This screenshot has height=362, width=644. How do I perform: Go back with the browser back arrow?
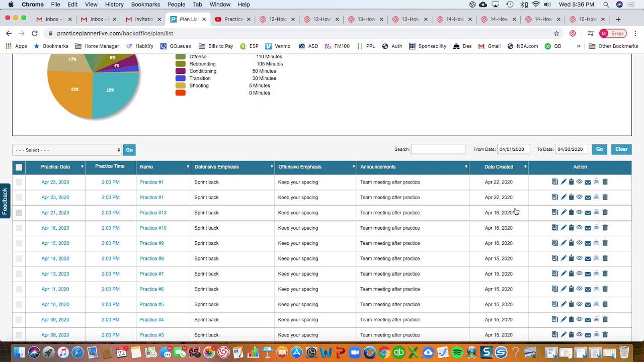pyautogui.click(x=9, y=33)
